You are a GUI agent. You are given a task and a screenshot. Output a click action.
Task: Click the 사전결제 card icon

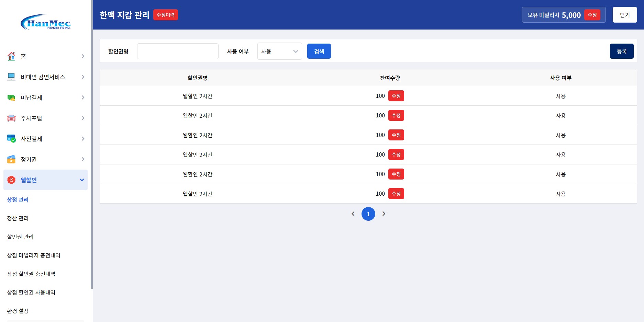coord(11,138)
